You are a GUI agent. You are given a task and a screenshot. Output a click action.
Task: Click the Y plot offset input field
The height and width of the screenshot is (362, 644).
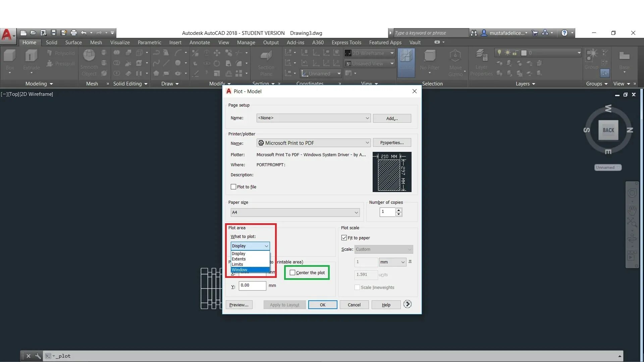click(252, 286)
